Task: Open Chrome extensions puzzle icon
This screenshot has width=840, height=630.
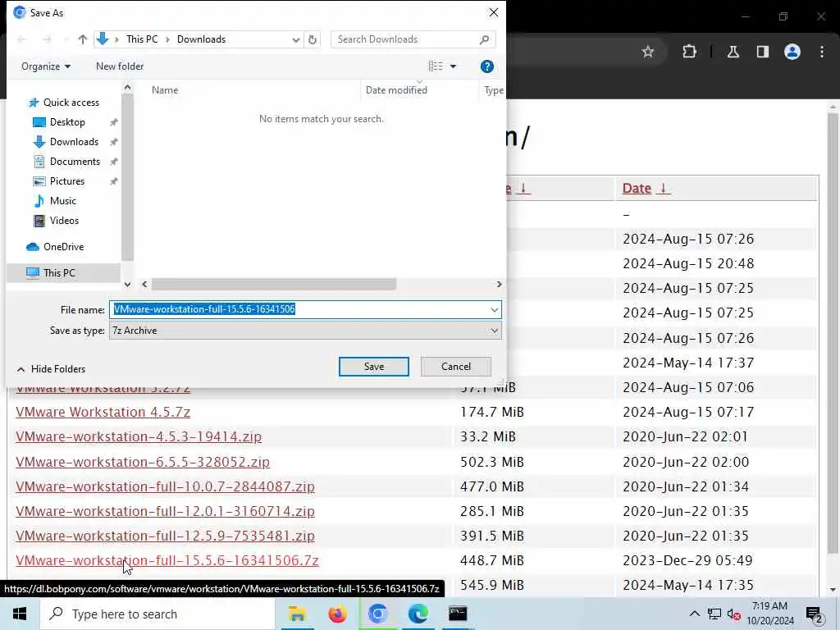Action: (689, 52)
